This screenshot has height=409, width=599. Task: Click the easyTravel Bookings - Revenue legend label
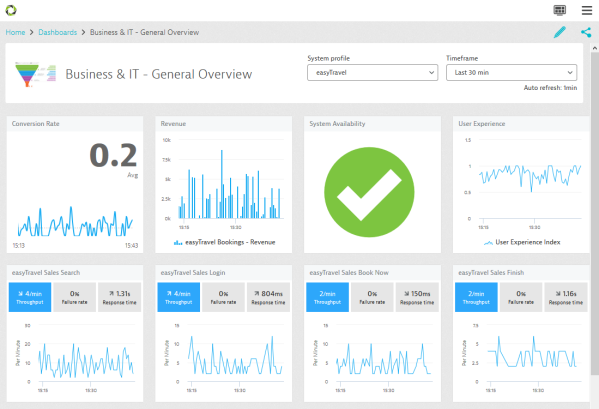pos(230,242)
